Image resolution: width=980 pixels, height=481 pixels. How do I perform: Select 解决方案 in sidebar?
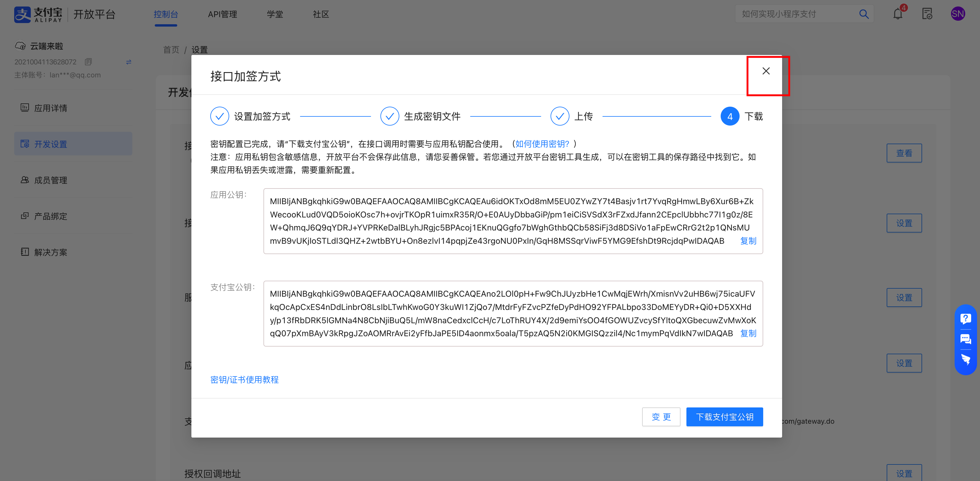73,252
